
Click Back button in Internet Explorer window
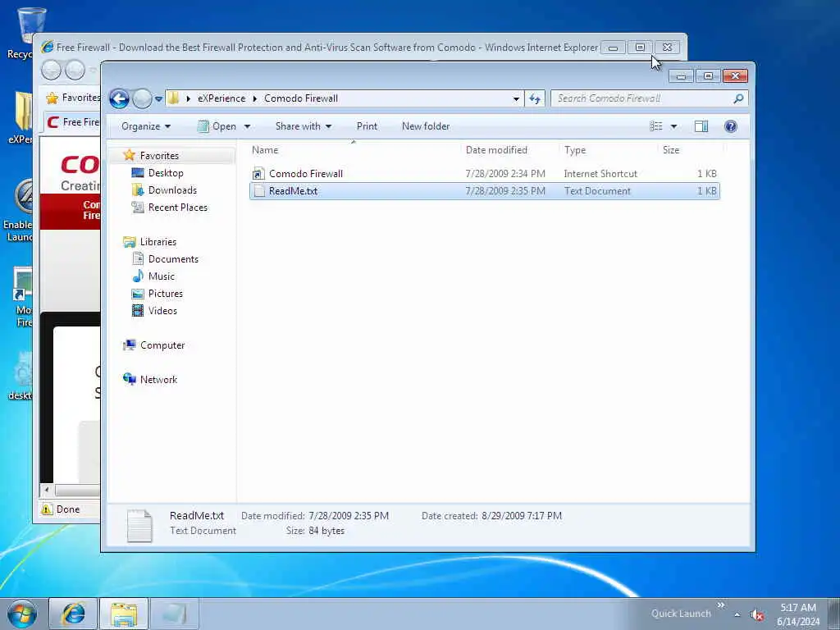coord(52,70)
